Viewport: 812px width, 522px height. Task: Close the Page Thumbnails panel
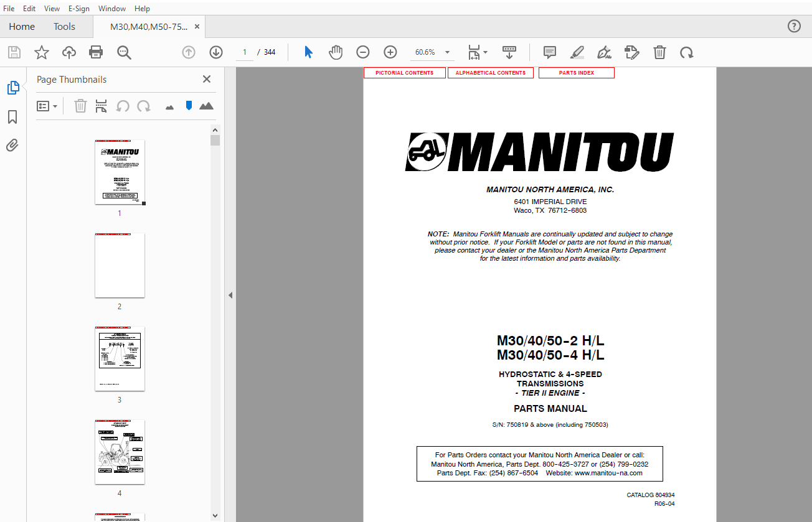pos(207,79)
